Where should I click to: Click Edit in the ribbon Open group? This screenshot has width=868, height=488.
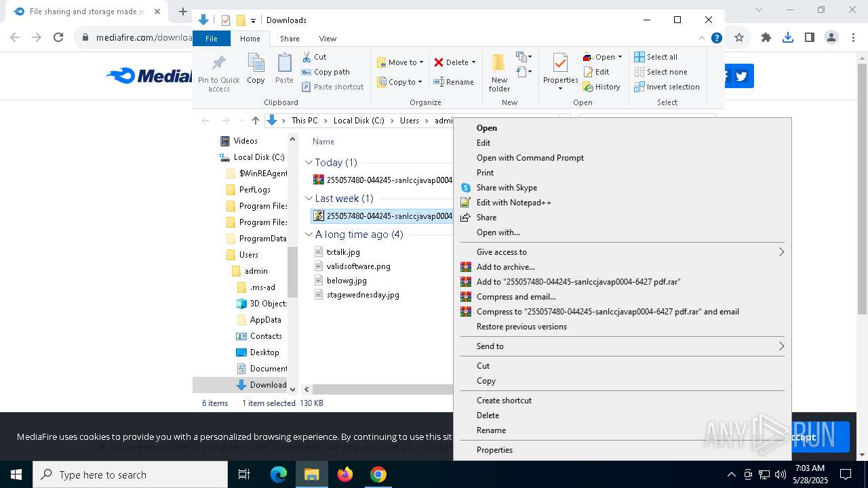point(596,72)
